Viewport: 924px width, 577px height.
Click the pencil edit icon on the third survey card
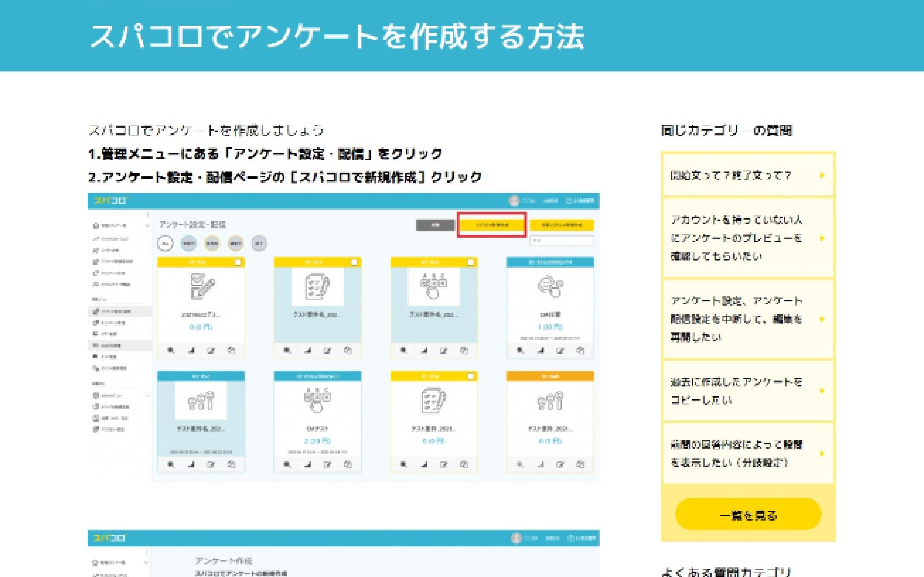tap(444, 350)
